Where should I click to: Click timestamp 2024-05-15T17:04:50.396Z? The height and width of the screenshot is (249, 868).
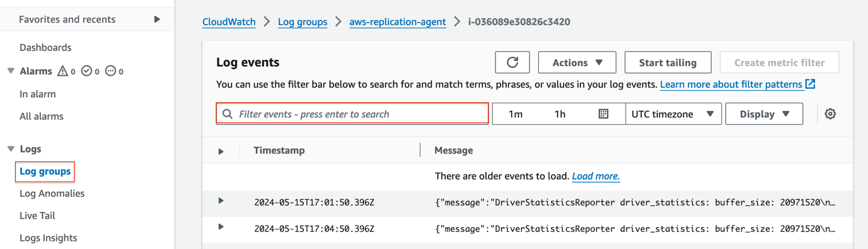click(315, 229)
